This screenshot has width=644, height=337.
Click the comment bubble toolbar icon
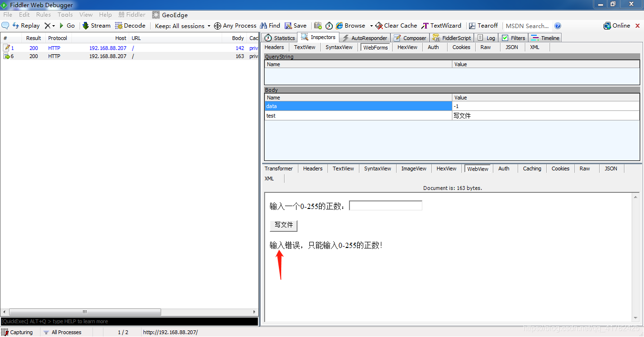(5, 26)
